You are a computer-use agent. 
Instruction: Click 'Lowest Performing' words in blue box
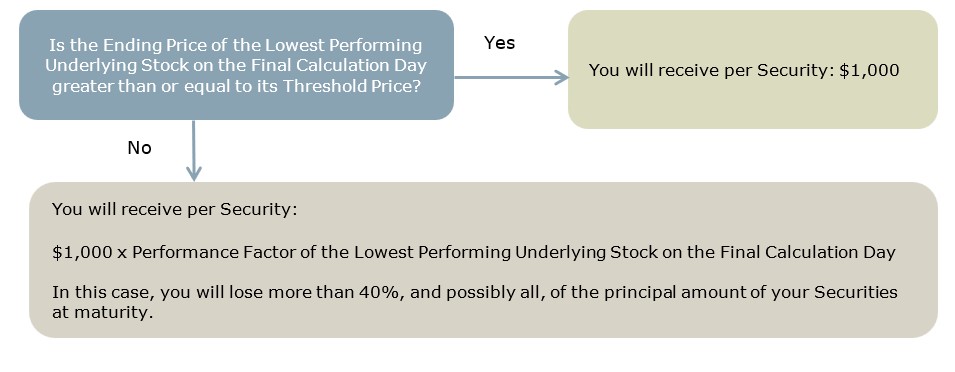tap(345, 46)
